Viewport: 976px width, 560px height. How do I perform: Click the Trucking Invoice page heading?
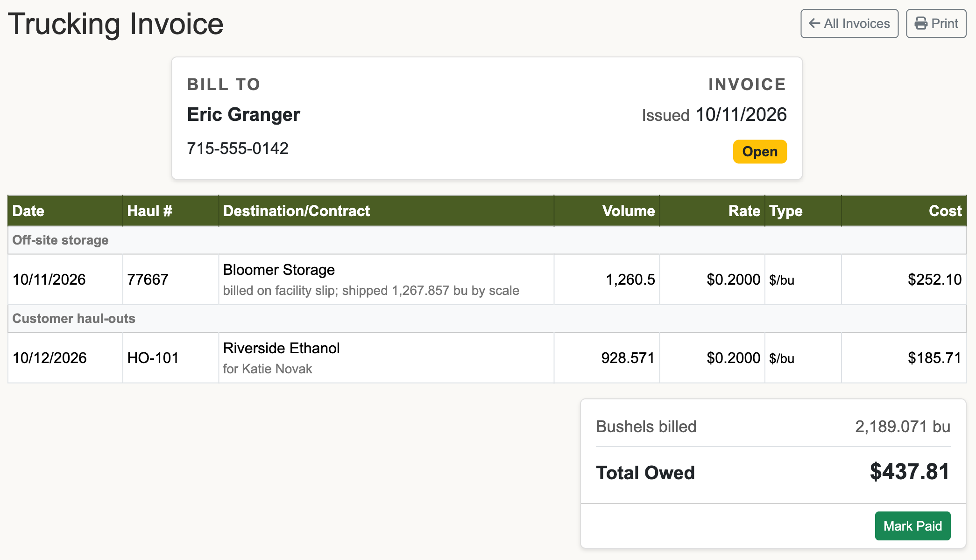coord(116,24)
